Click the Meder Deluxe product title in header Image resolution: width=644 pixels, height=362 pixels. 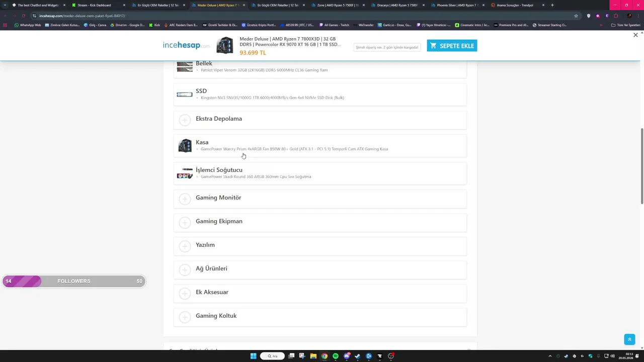(x=290, y=42)
